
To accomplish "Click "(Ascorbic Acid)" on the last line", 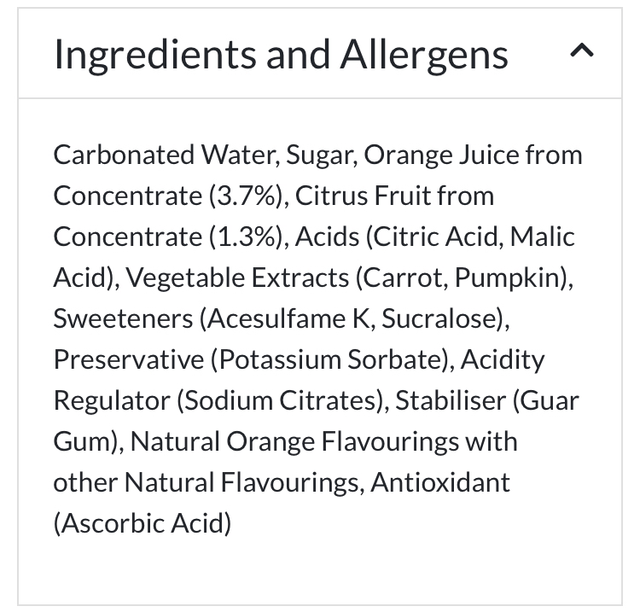I will coord(142,523).
